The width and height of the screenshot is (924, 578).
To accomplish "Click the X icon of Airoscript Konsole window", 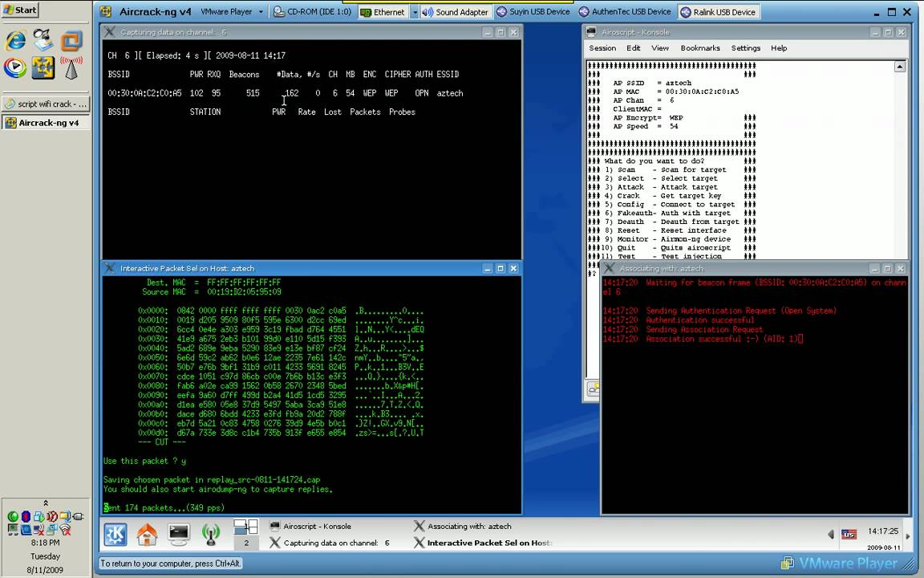I will (x=592, y=32).
